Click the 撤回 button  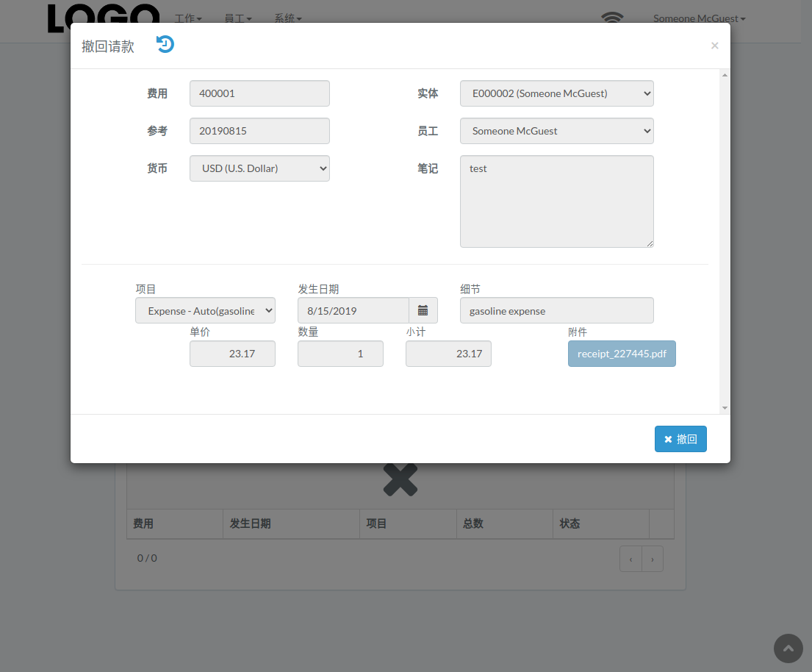[x=680, y=439]
